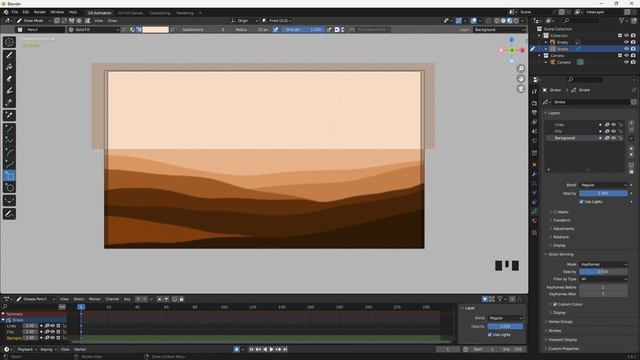This screenshot has width=640, height=360.
Task: Click the brush color swatch
Action: coord(155,30)
